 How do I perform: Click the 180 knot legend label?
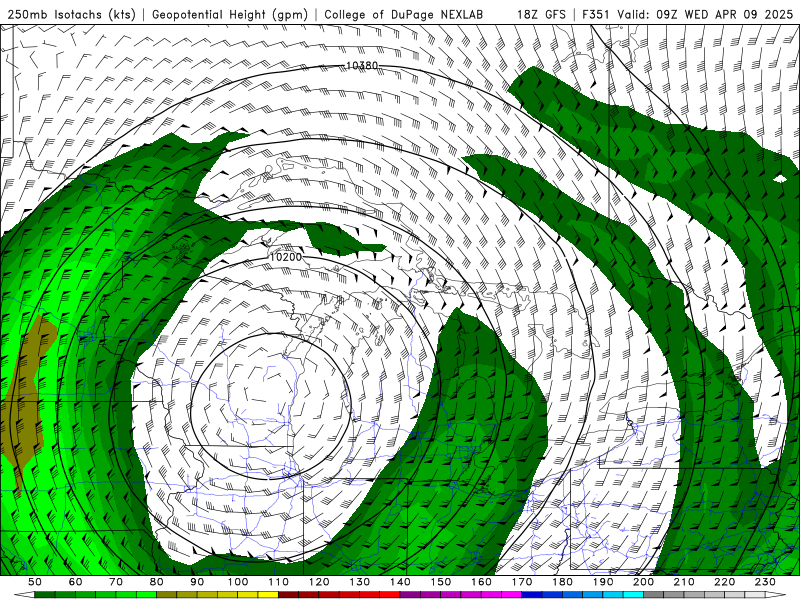pos(563,582)
